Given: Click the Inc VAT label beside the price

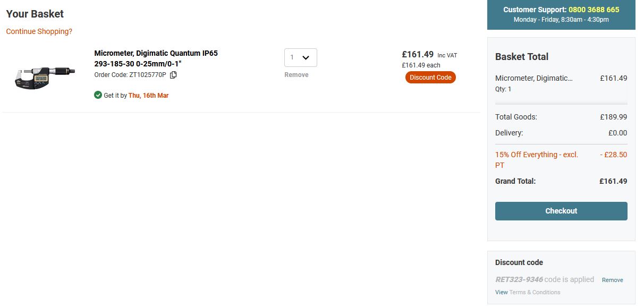Looking at the screenshot, I should 447,55.
